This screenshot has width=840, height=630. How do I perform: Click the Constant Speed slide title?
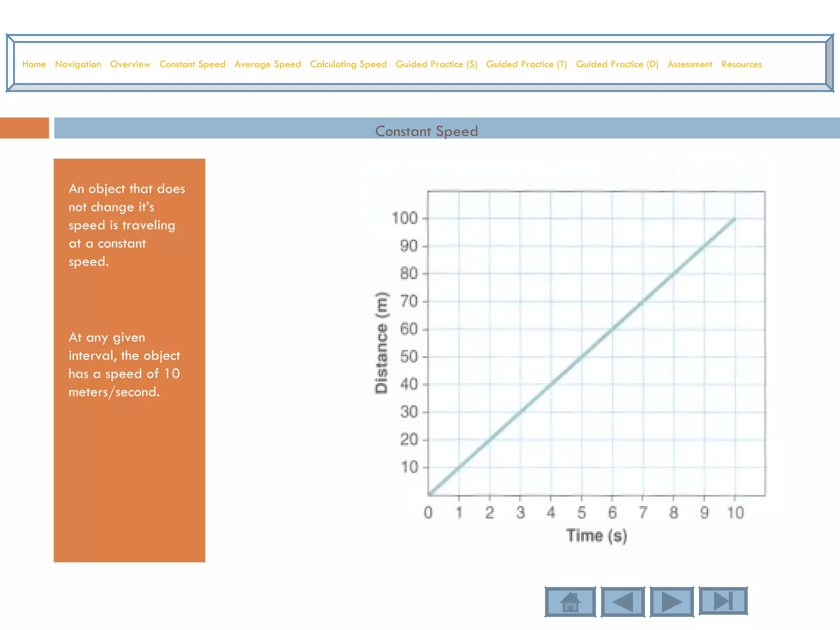click(x=427, y=131)
